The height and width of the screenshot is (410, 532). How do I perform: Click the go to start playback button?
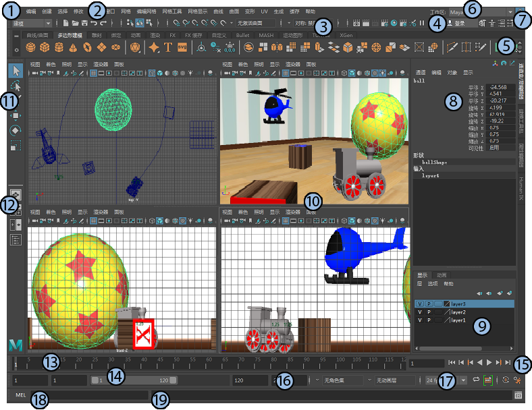pos(451,363)
